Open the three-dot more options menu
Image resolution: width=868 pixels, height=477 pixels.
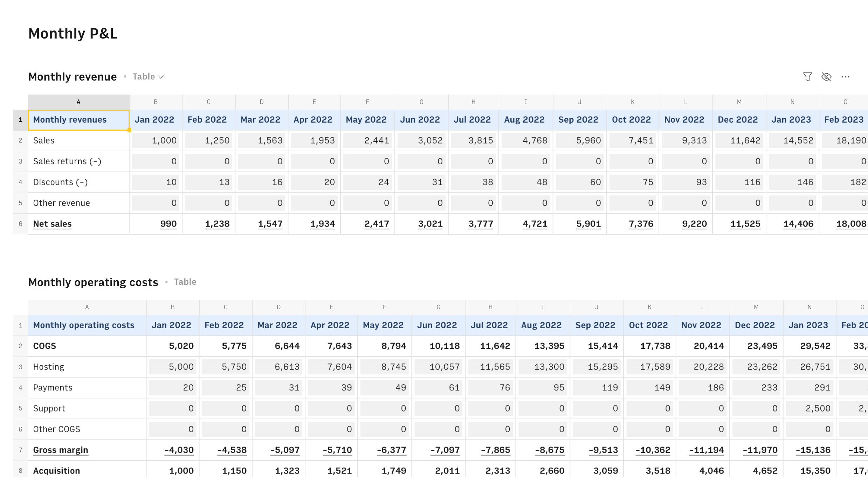pos(845,77)
